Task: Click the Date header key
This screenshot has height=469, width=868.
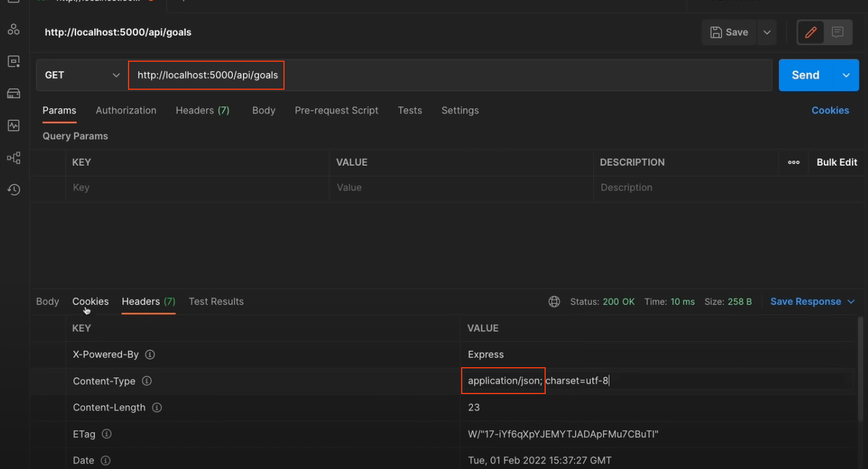Action: [x=83, y=460]
